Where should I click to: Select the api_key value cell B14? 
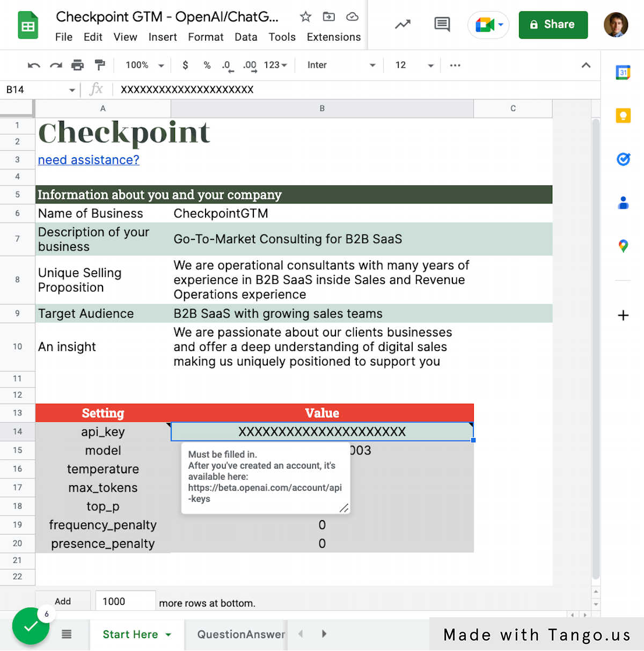(322, 431)
